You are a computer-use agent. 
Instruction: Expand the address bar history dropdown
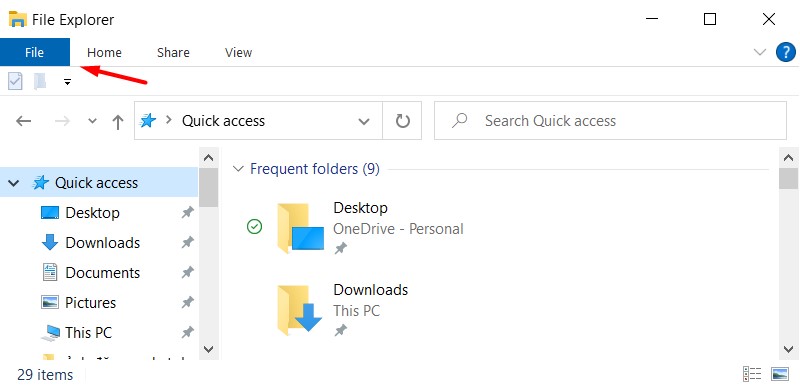[x=364, y=121]
